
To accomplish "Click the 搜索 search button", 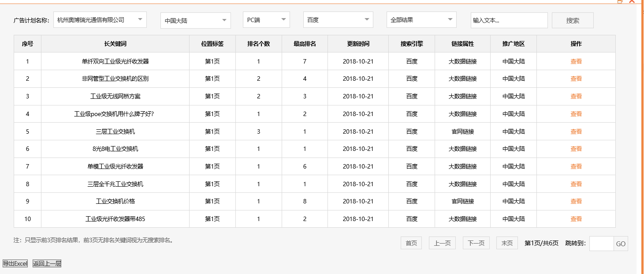I will pos(573,20).
